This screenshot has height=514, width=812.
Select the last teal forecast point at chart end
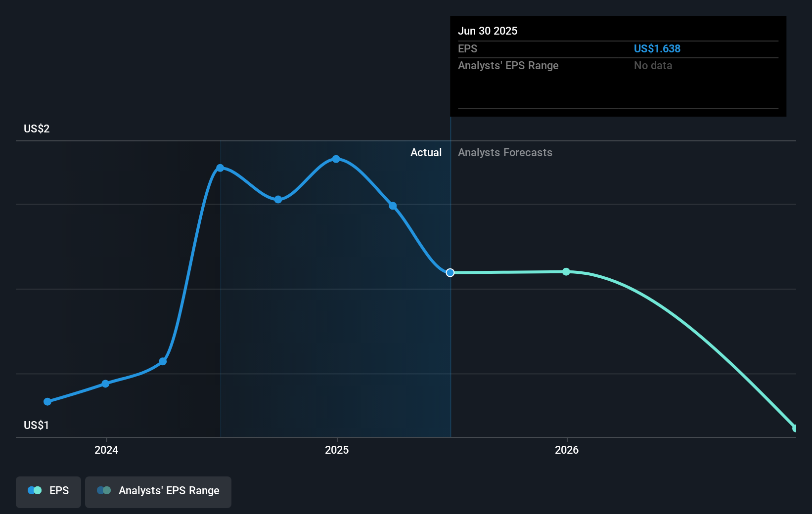pos(795,428)
